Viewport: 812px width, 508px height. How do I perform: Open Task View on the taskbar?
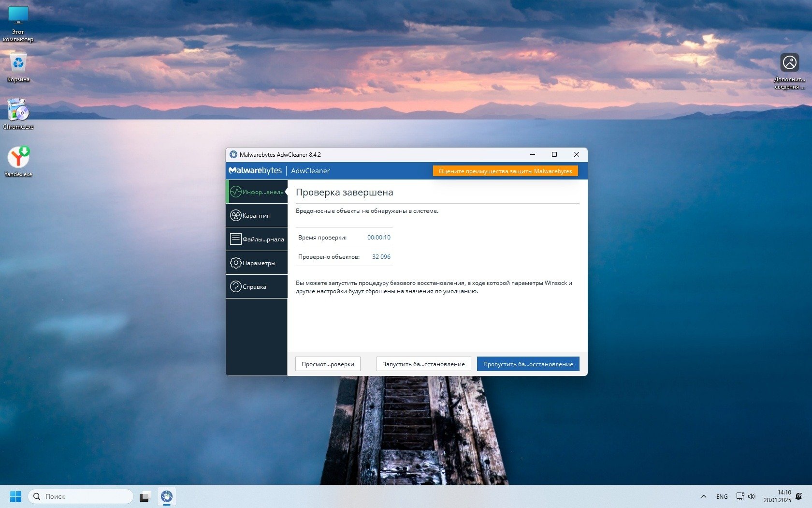145,496
